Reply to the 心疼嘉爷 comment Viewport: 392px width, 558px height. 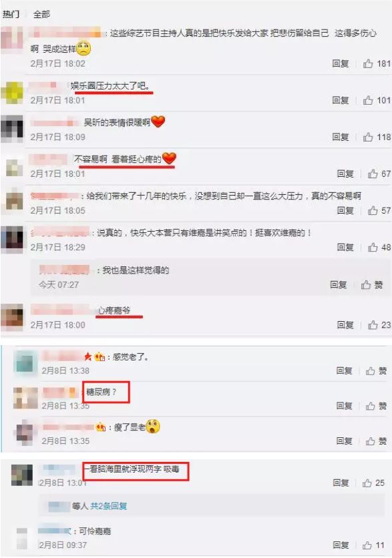[x=345, y=325]
